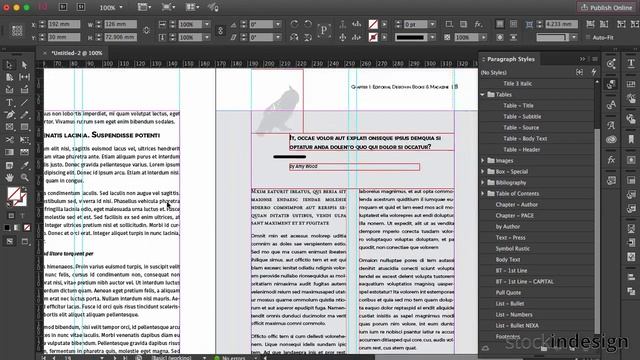Select the Gap tool
This screenshot has width=640, height=360.
coord(24,77)
